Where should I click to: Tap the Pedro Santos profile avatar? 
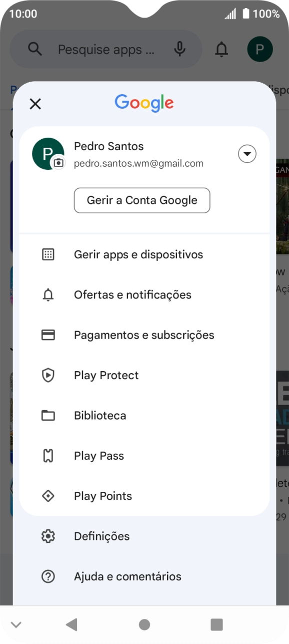48,153
